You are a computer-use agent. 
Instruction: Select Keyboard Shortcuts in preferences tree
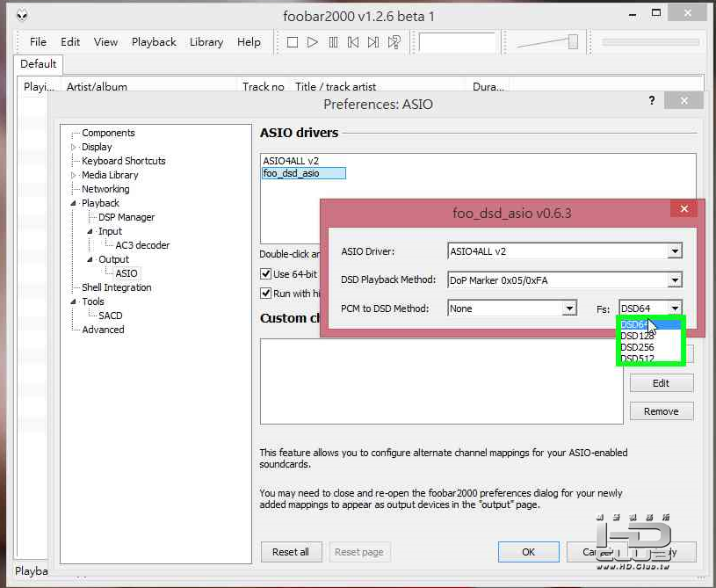click(x=123, y=161)
